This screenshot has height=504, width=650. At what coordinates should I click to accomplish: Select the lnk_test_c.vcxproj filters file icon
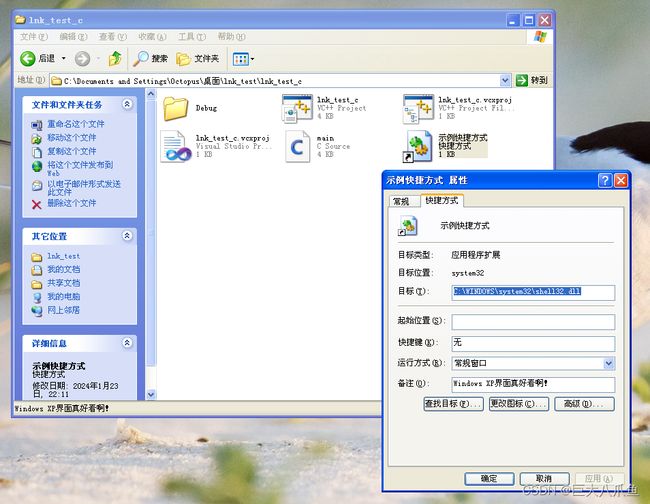(418, 109)
